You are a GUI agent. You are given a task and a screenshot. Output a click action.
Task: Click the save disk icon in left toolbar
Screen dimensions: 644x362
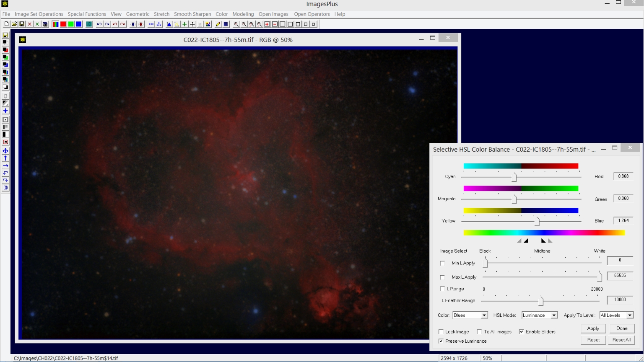[x=5, y=35]
